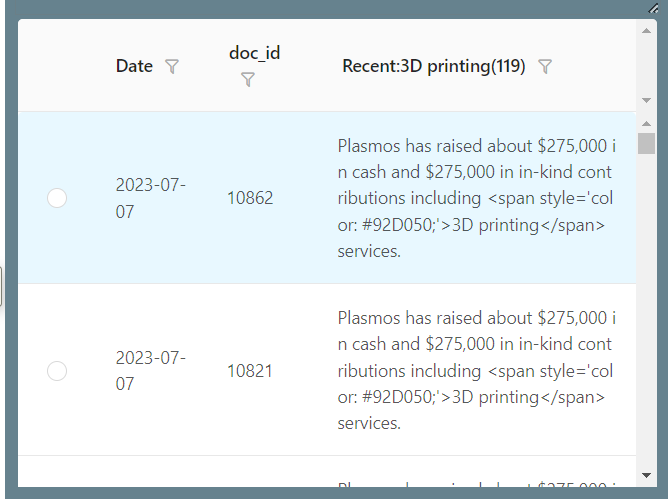Click the Date column header label
This screenshot has height=499, width=668.
click(134, 67)
